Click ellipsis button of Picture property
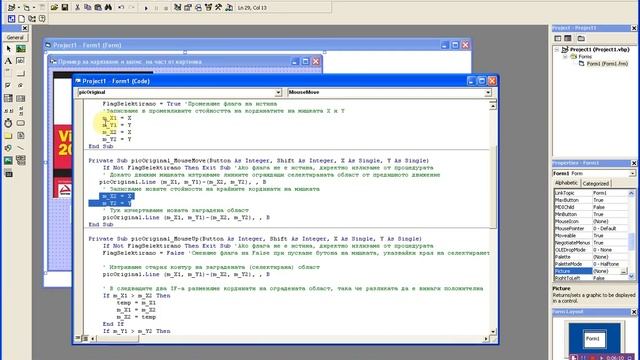This screenshot has height=360, width=640. pyautogui.click(x=624, y=271)
